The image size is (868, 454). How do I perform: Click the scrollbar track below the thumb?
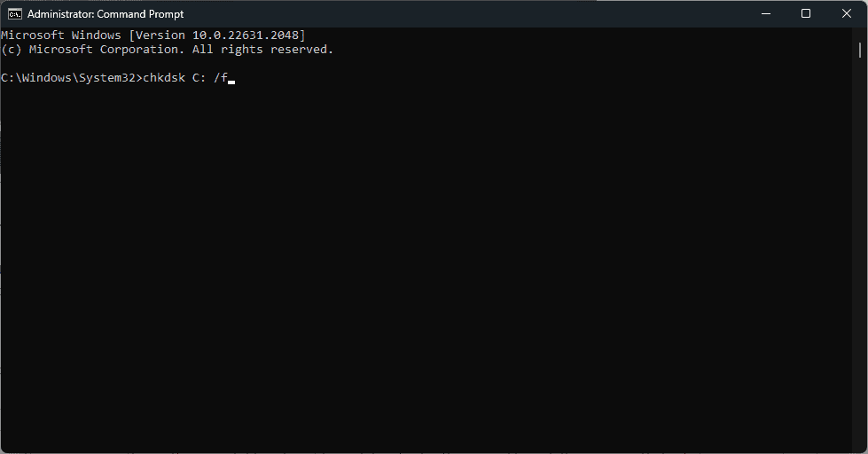tap(860, 249)
